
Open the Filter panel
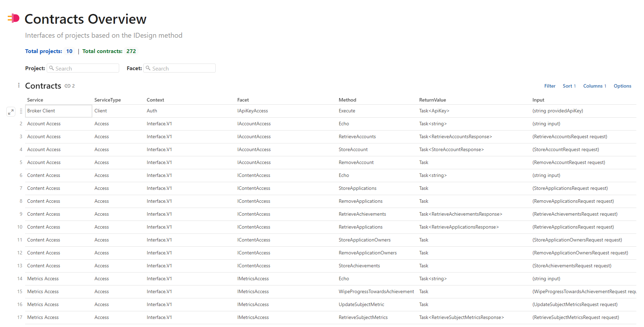click(x=550, y=86)
